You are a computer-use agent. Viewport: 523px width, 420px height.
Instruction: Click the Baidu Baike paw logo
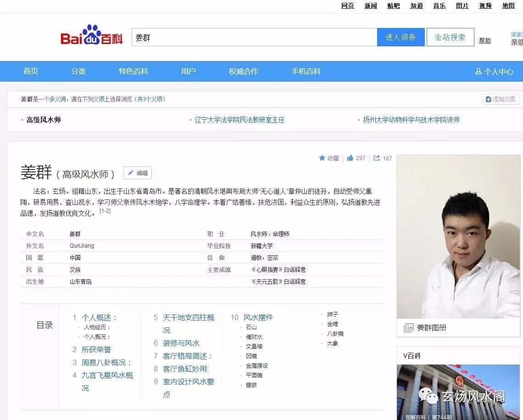click(x=92, y=35)
